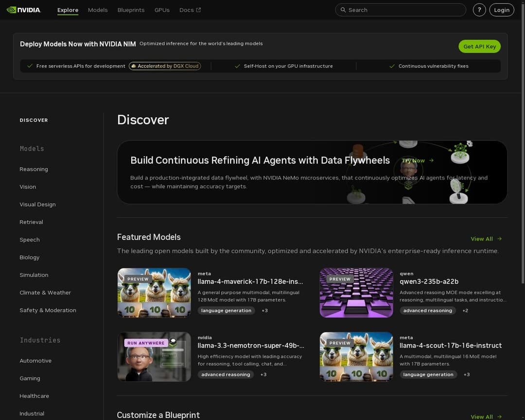525x420 pixels.
Task: Select Industrial under Industries
Action: pos(32,414)
